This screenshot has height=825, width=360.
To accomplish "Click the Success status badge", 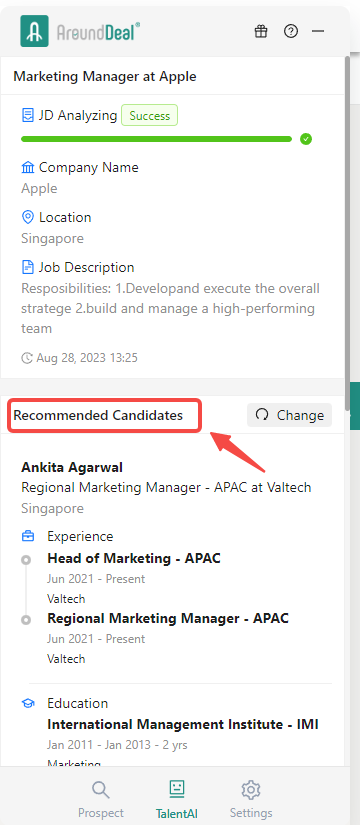I will 149,115.
